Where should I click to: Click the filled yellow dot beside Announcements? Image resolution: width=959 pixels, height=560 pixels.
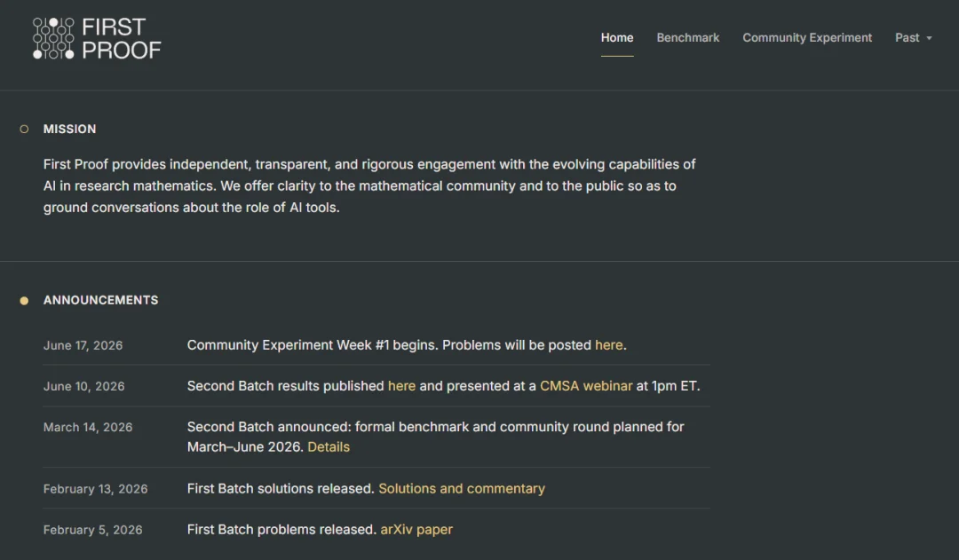tap(25, 301)
